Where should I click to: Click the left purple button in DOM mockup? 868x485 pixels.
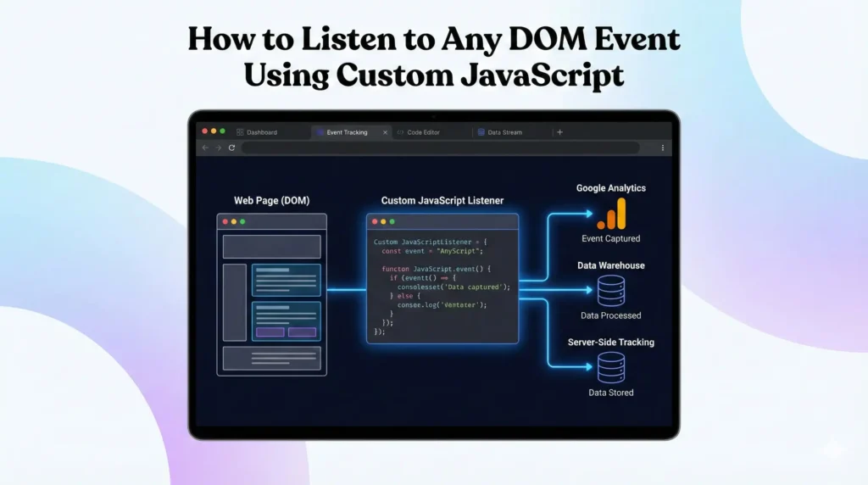pos(270,332)
